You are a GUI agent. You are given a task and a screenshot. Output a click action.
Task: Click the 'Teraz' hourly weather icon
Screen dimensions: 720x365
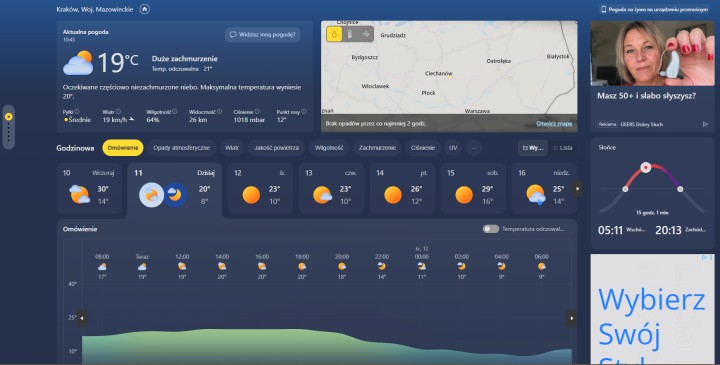tap(142, 266)
